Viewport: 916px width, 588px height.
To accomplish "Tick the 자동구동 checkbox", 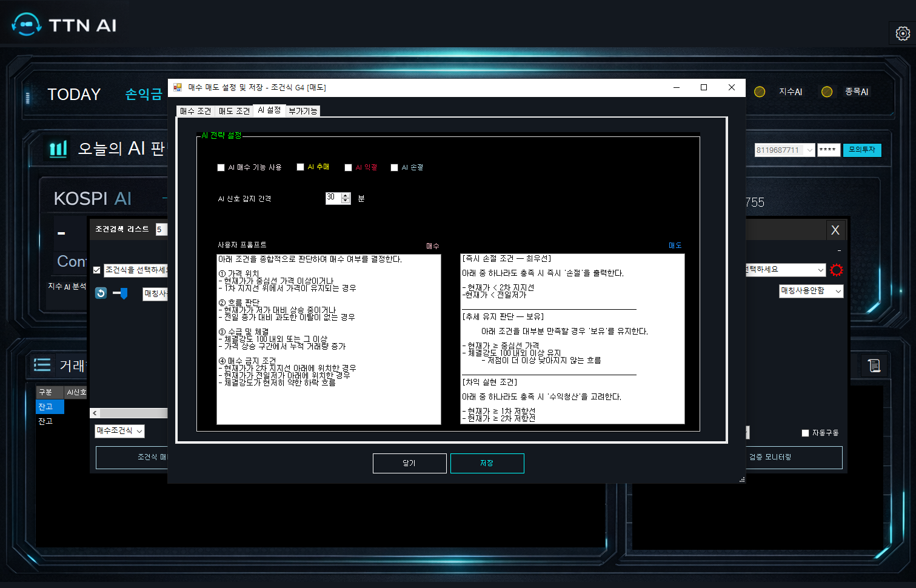I will pos(805,433).
